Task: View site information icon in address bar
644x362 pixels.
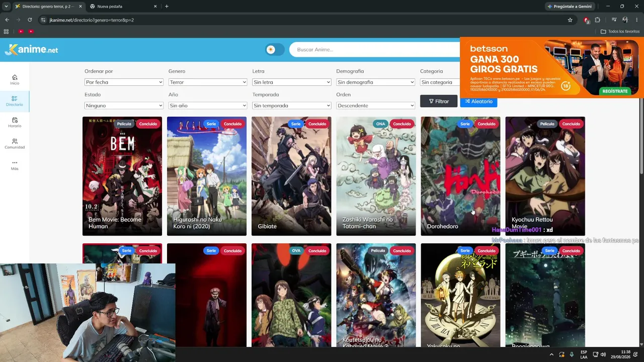Action: point(43,20)
